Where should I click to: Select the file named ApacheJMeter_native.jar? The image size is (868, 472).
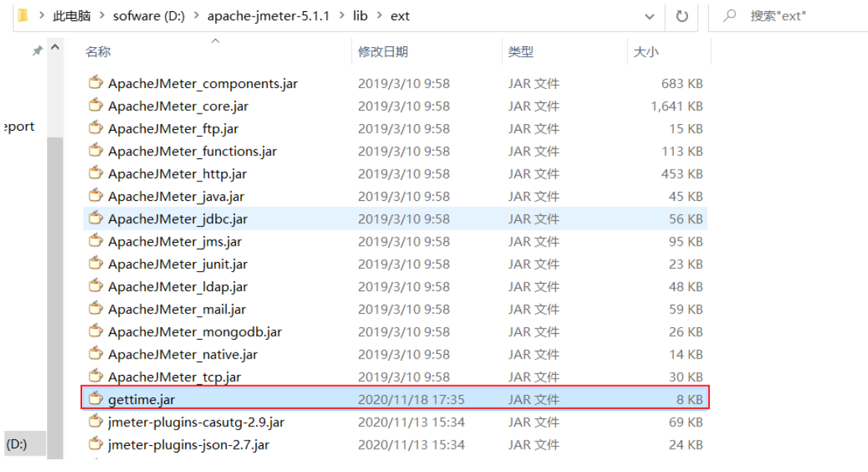(183, 355)
